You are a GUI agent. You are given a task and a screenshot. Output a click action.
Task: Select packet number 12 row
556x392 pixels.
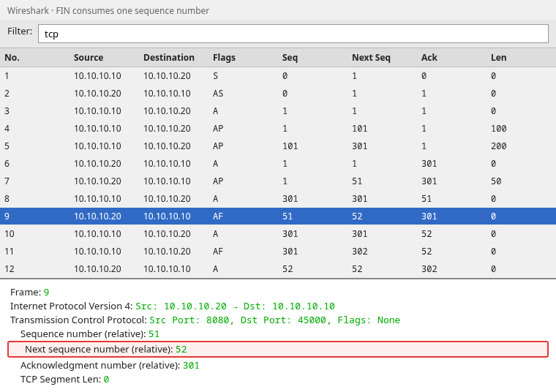point(278,268)
